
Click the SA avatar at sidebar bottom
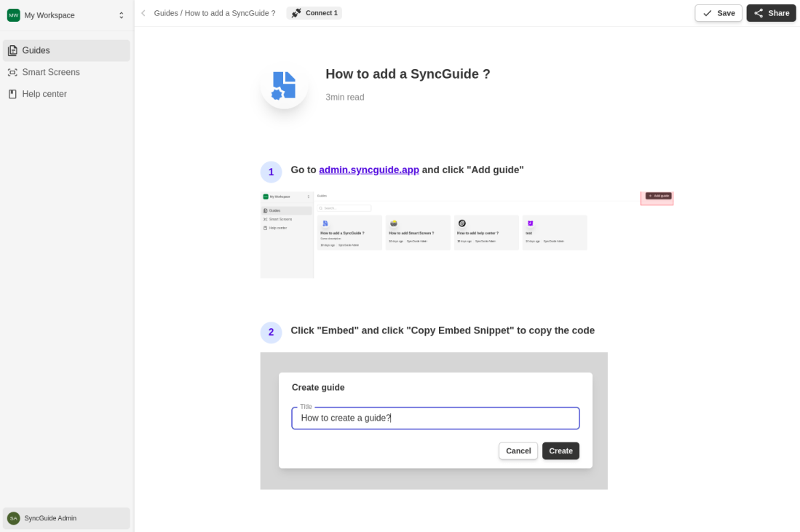click(14, 518)
